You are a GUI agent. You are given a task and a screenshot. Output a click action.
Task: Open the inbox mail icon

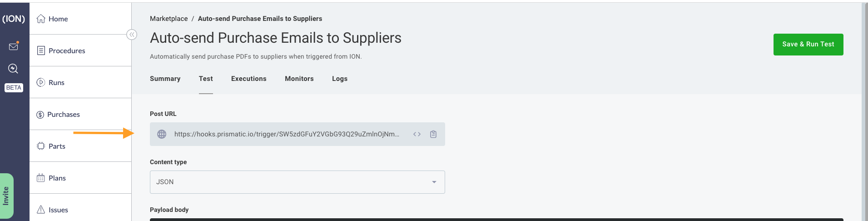pyautogui.click(x=14, y=46)
